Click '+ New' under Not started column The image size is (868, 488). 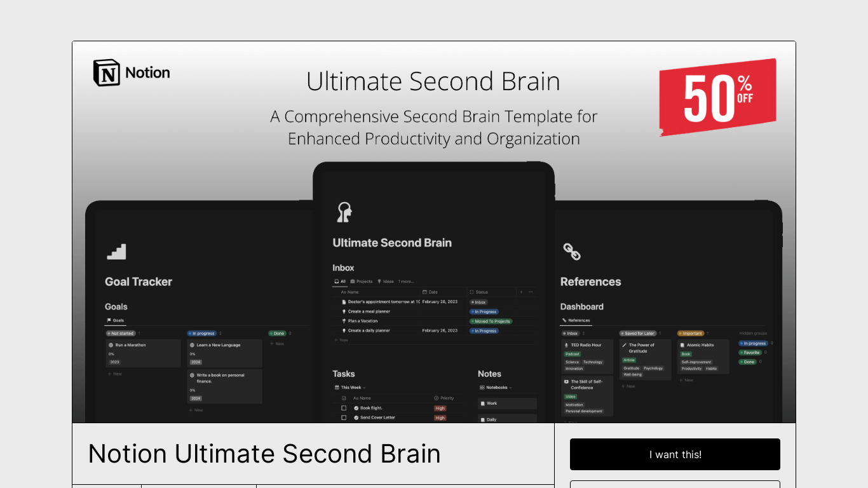point(114,374)
